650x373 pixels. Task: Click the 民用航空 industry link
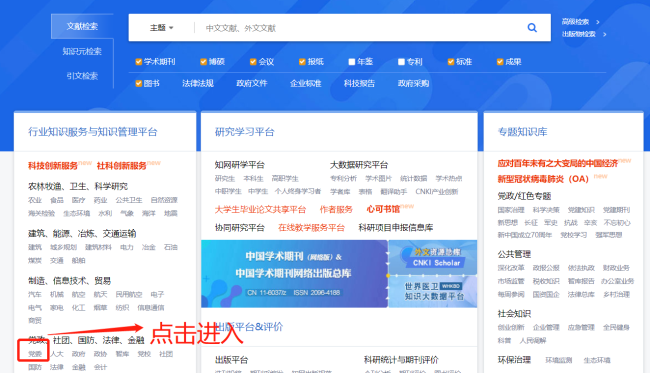pos(129,295)
